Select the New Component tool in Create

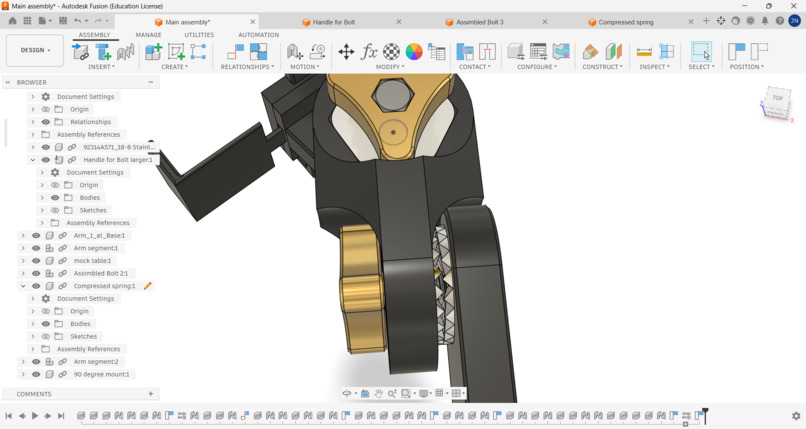coord(153,51)
